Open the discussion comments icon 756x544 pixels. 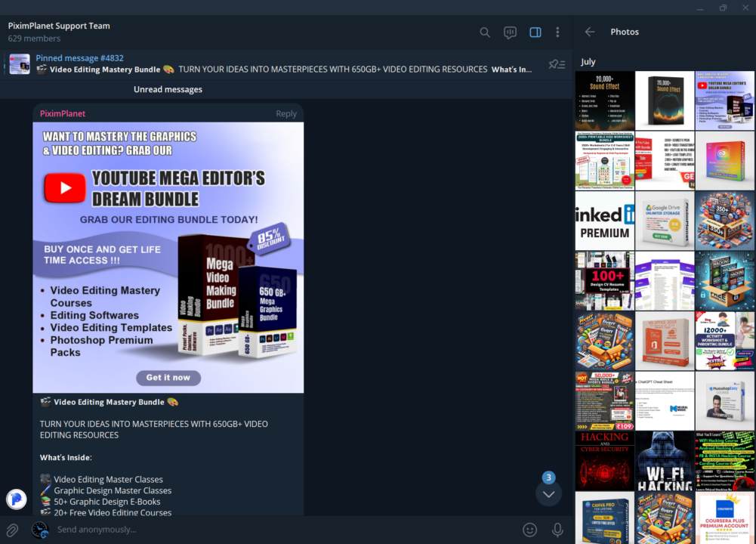510,32
